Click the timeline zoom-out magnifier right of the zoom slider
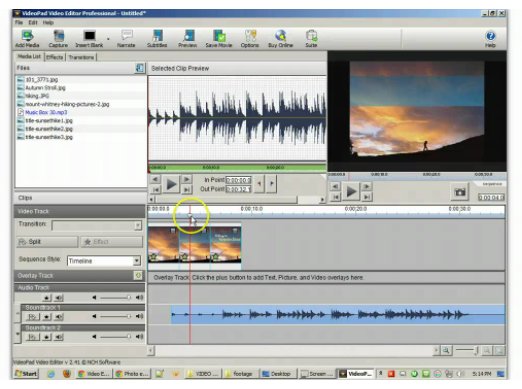 487,350
